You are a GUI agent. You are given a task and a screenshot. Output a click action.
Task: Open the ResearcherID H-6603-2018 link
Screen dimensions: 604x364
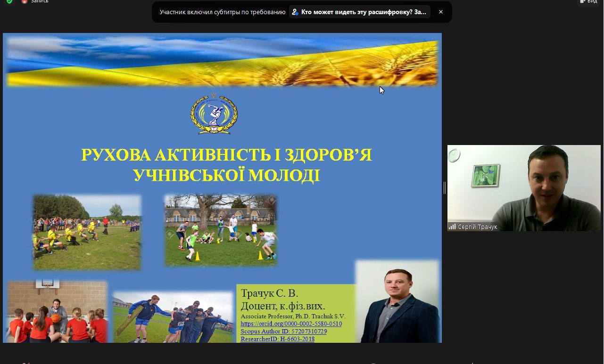coord(277,339)
